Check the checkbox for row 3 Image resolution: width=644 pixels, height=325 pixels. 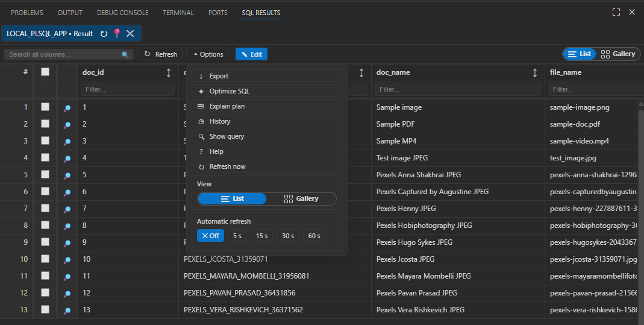(x=45, y=140)
